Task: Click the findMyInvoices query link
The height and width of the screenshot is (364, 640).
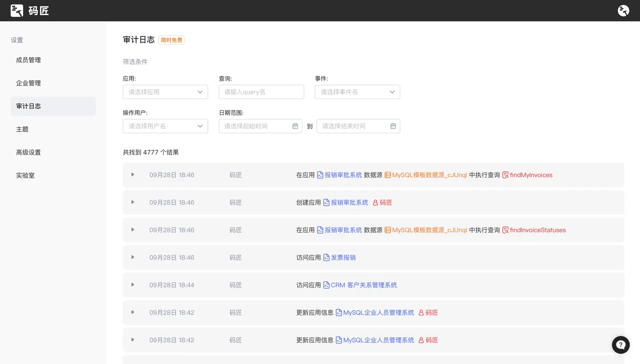Action: tap(531, 175)
